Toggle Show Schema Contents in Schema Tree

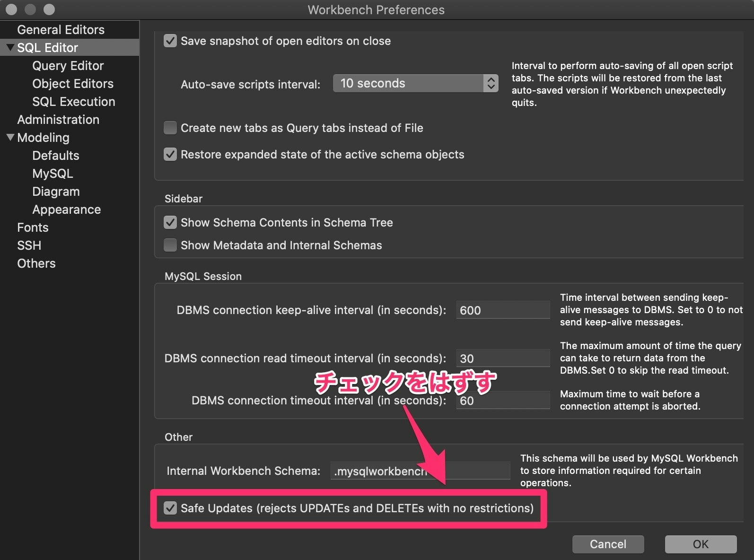pos(170,222)
